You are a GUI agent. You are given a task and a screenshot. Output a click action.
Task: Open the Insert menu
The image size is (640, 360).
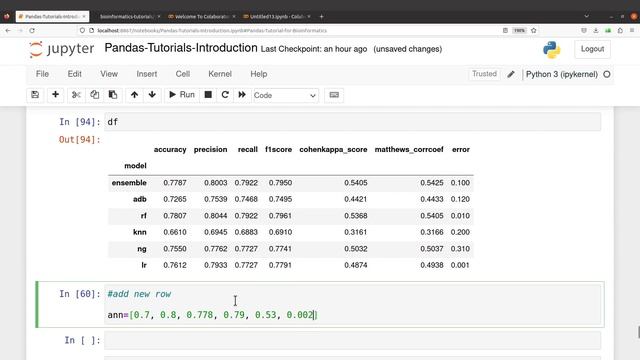coord(147,74)
